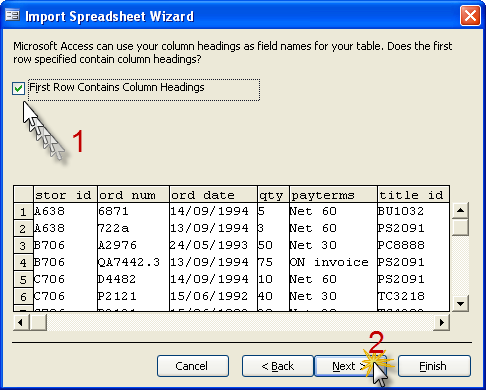Viewport: 486px width, 390px height.
Task: Click first-column cell A638 in row 1
Action: click(x=65, y=211)
